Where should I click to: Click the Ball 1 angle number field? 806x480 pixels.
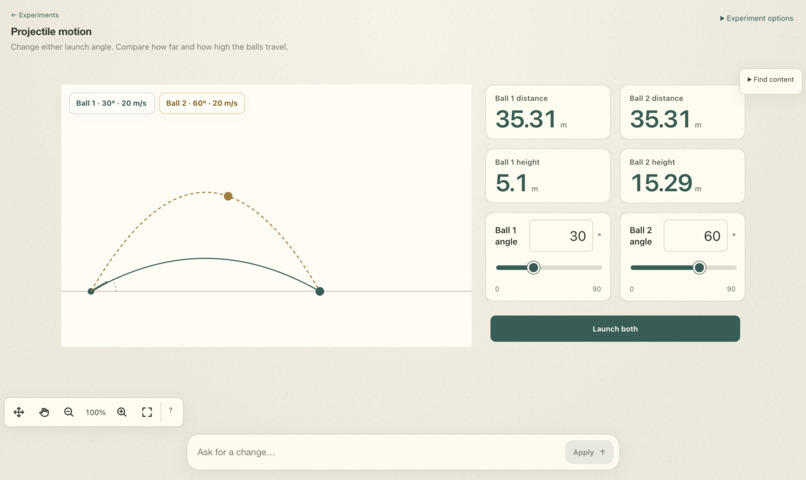click(x=561, y=236)
